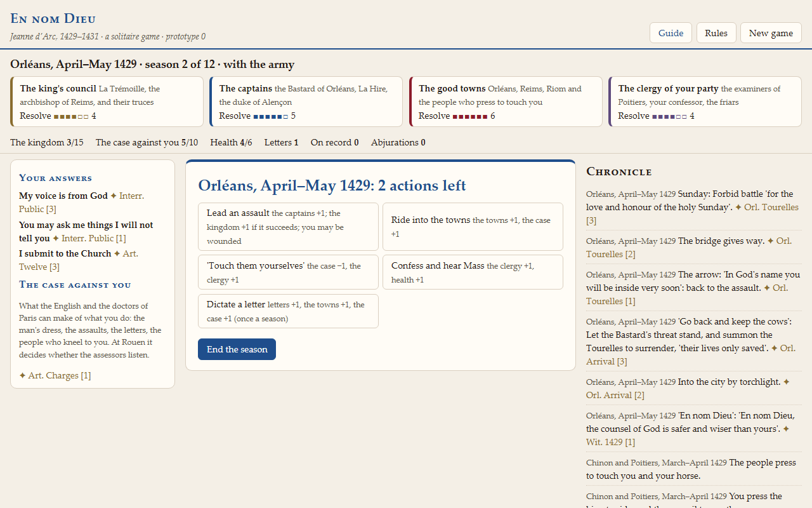Click the 'I submit to the Church' answer
Screen dimensions: 812x508
[x=65, y=253]
